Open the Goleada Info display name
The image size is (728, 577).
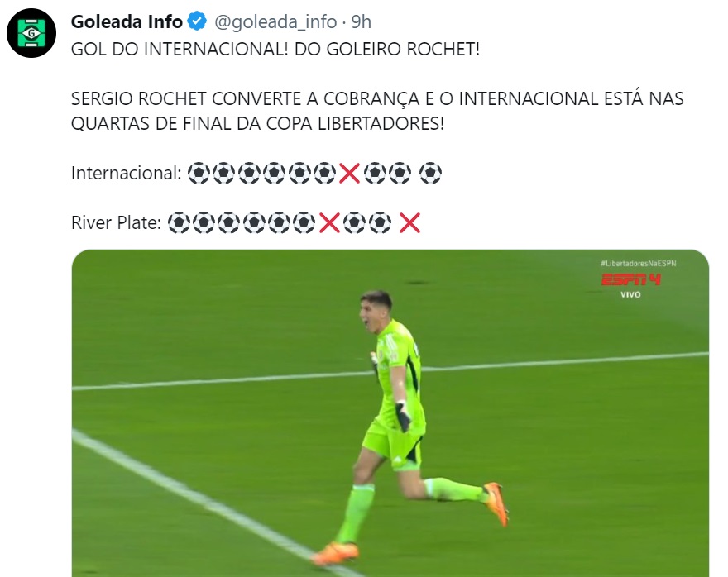pos(127,21)
